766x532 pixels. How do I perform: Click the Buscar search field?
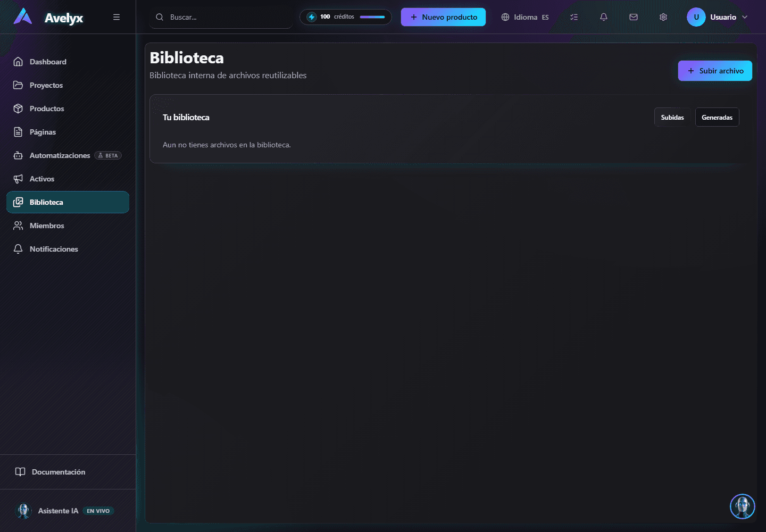pos(221,17)
